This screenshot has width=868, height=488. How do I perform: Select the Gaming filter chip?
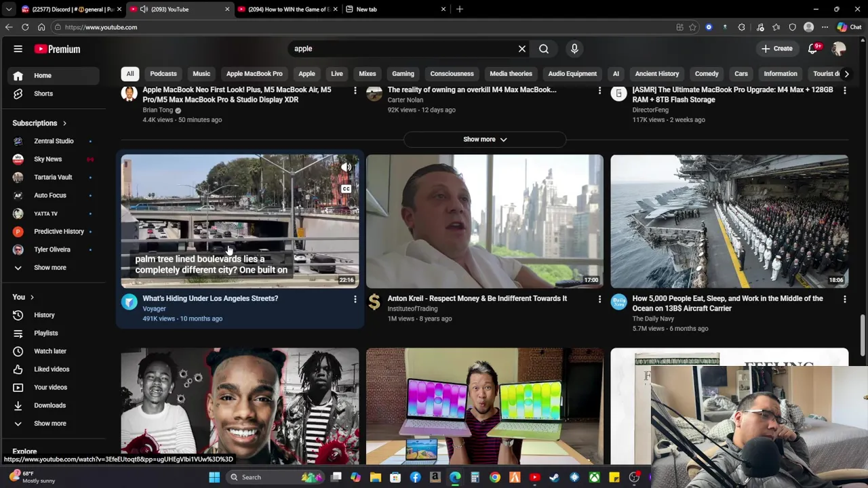coord(403,74)
